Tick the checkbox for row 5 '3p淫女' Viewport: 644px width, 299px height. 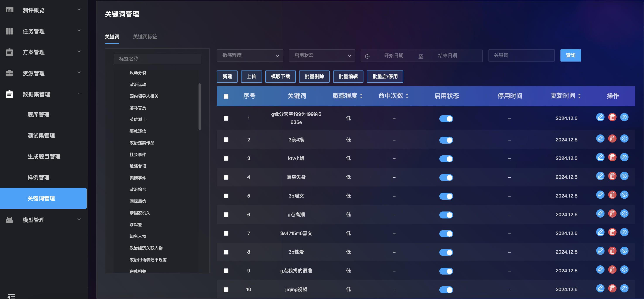click(x=226, y=196)
